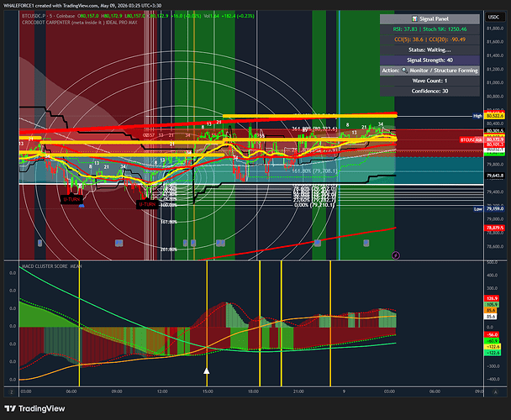
Task: Click the Wave Count: 1 row
Action: point(429,81)
